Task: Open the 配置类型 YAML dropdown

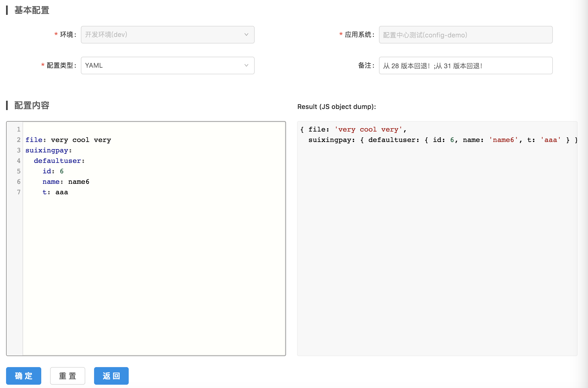Action: click(x=162, y=65)
